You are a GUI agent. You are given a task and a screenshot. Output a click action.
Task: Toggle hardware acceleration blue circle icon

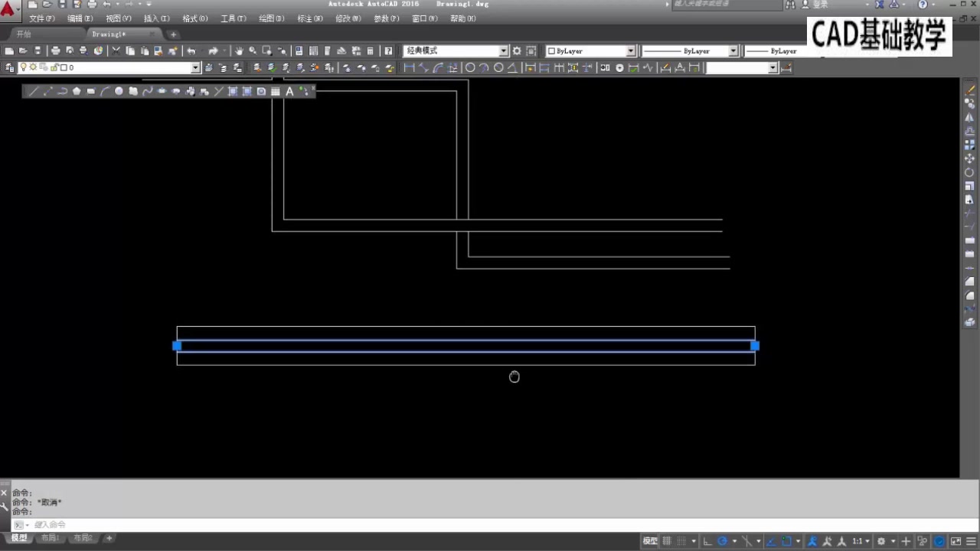point(939,540)
